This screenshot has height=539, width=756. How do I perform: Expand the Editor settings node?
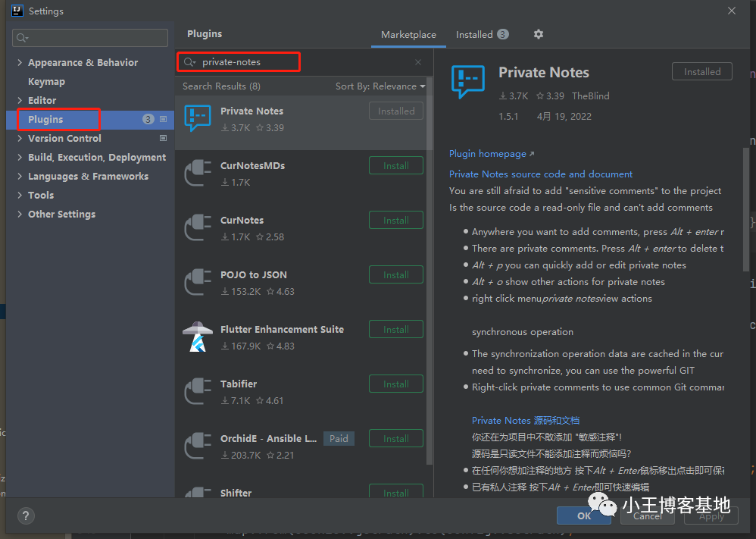[20, 100]
